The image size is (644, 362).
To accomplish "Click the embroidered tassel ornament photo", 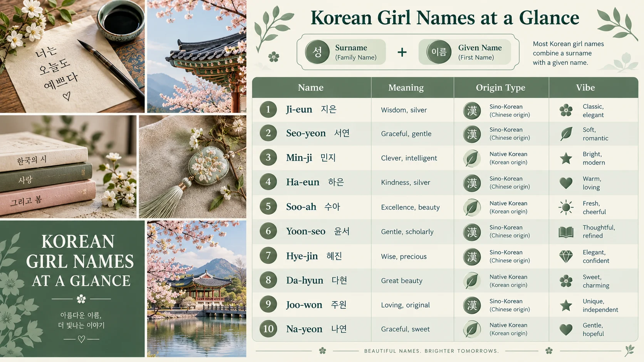I will 193,167.
